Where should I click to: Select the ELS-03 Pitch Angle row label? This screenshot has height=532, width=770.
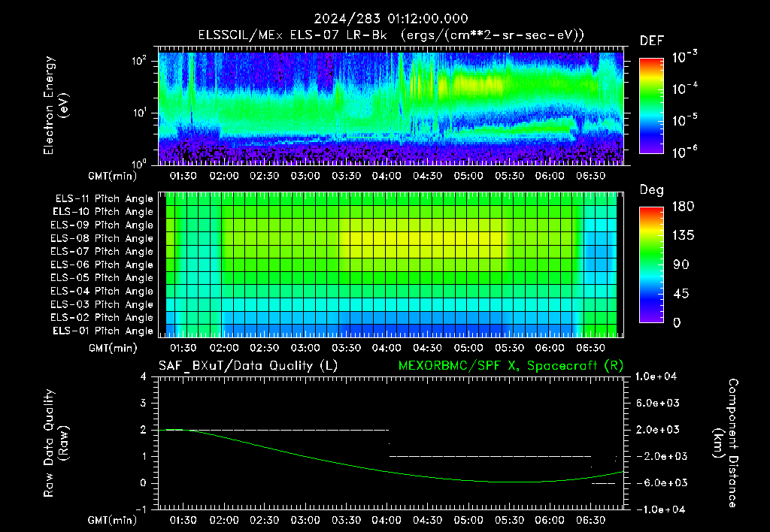click(102, 304)
